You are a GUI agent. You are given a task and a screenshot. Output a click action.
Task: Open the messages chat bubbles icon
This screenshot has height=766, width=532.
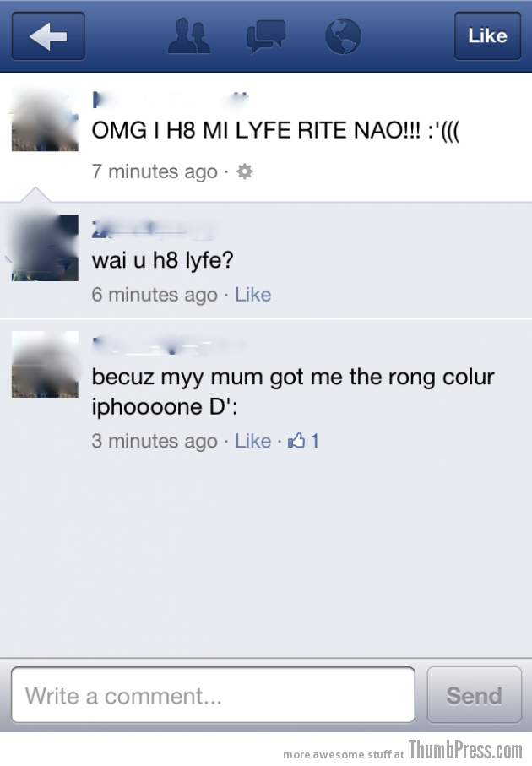tap(266, 36)
